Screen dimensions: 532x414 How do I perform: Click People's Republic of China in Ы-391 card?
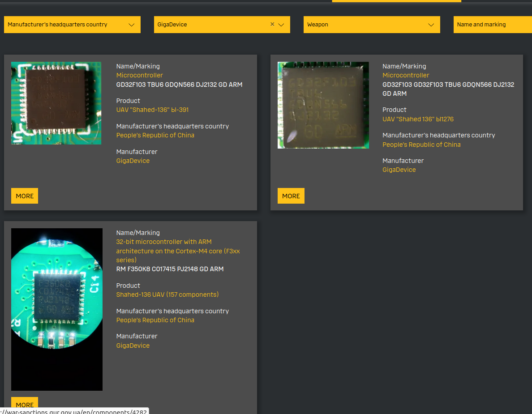click(x=155, y=135)
